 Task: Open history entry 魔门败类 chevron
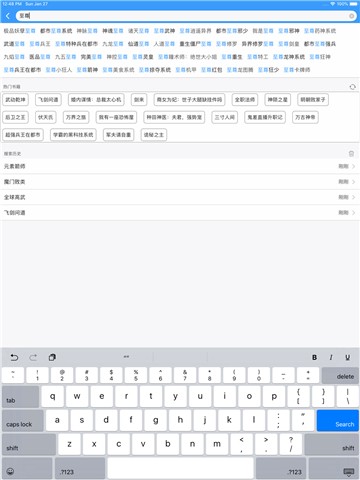click(353, 182)
